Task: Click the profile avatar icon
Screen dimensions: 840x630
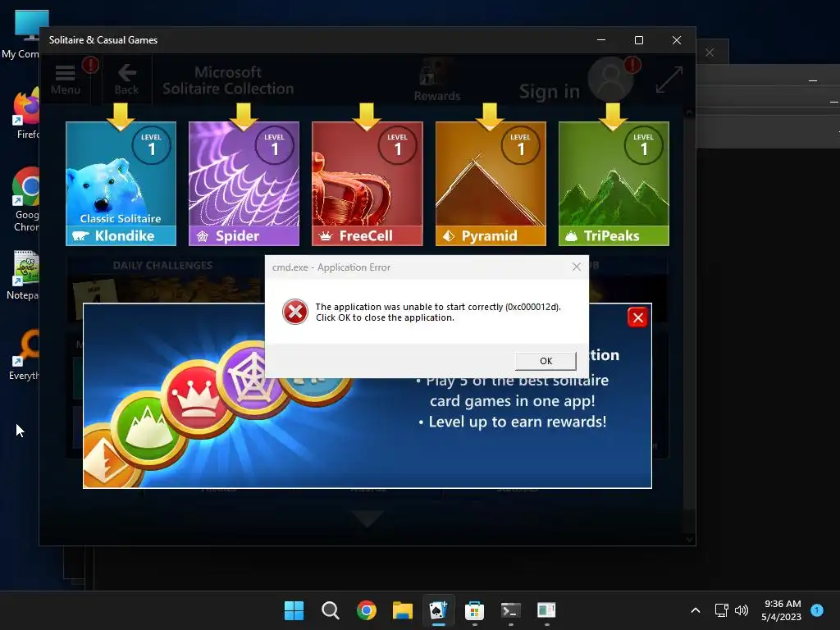Action: (x=610, y=80)
